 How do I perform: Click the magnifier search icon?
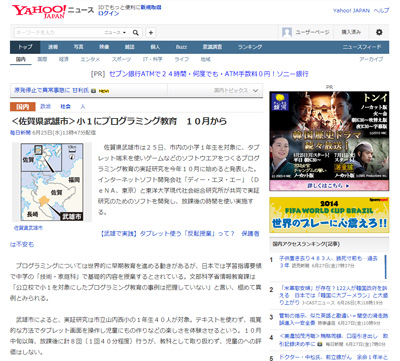click(x=136, y=33)
